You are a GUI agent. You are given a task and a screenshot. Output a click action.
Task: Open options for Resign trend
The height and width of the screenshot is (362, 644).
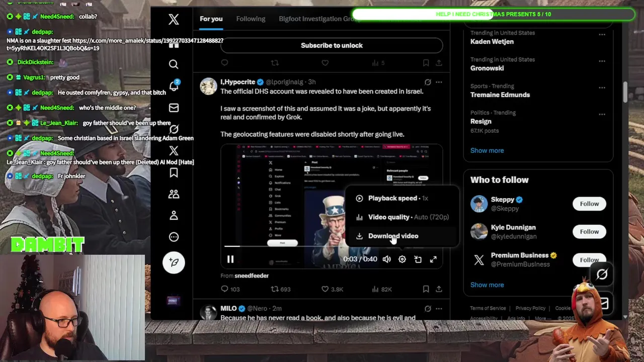(602, 115)
